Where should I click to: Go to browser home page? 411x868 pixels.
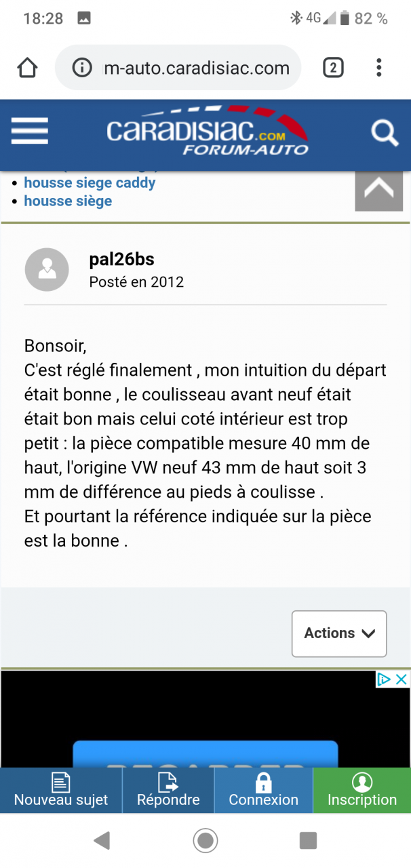point(27,68)
